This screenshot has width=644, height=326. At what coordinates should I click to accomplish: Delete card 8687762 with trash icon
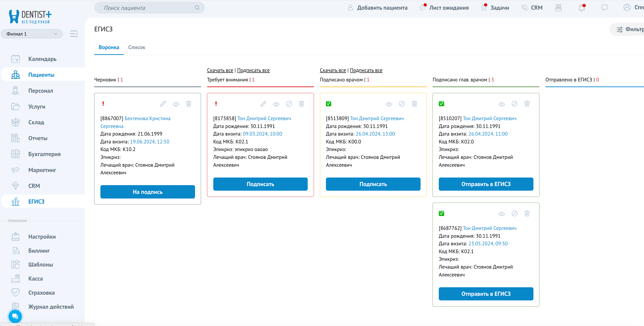pos(527,213)
